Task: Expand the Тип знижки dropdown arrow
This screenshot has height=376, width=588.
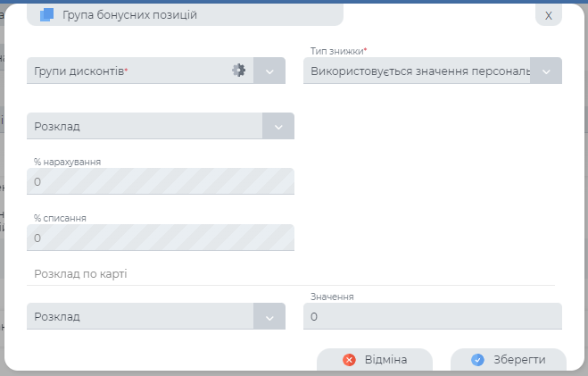Action: (x=546, y=71)
